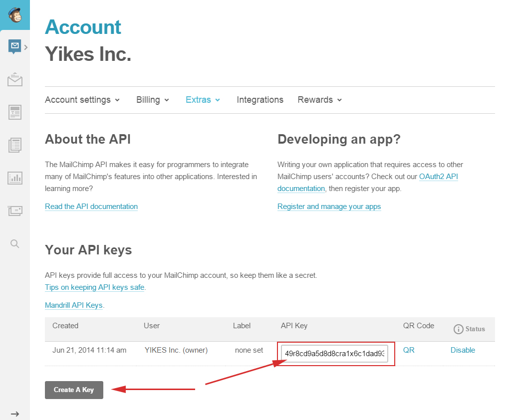
Task: Click the QR Code column header
Action: point(419,326)
